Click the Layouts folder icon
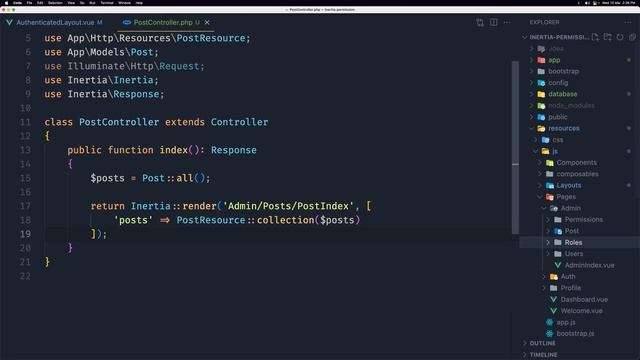The width and height of the screenshot is (640, 360). 550,186
